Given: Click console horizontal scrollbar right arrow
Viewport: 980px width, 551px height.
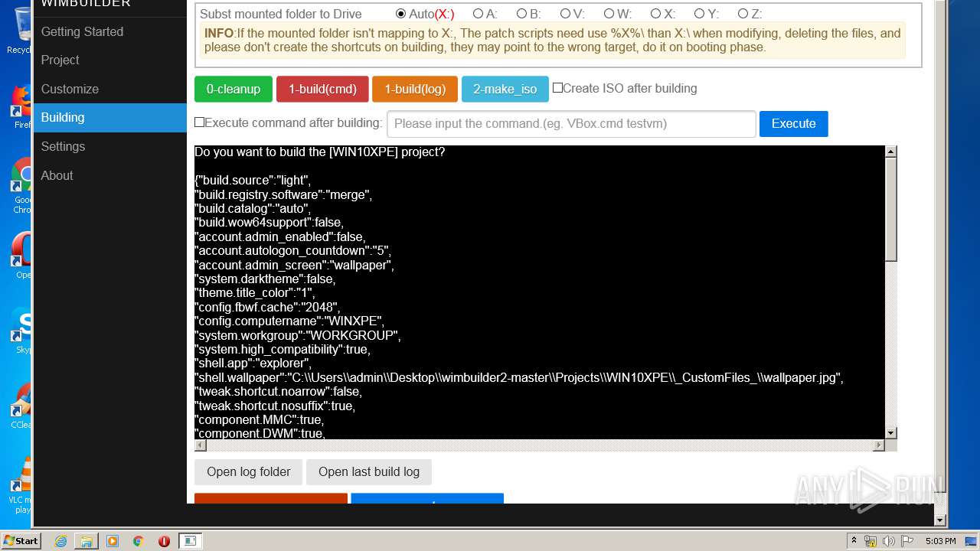Looking at the screenshot, I should (x=878, y=445).
